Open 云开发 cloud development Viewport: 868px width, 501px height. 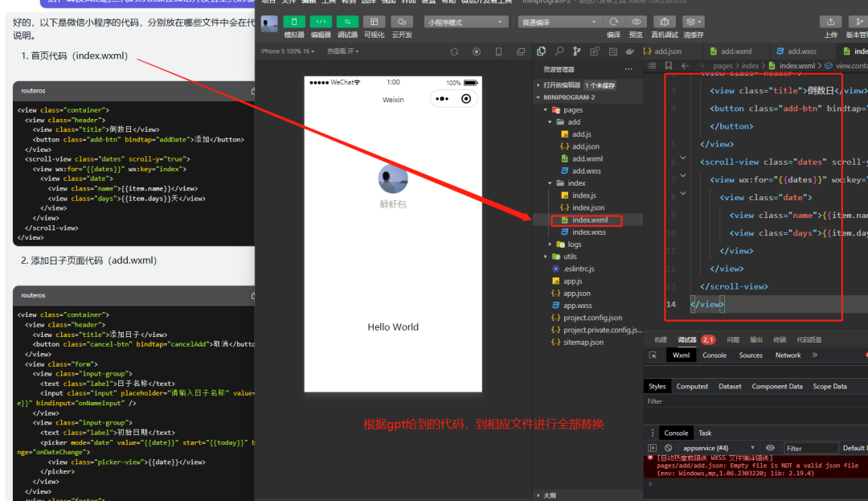point(402,22)
